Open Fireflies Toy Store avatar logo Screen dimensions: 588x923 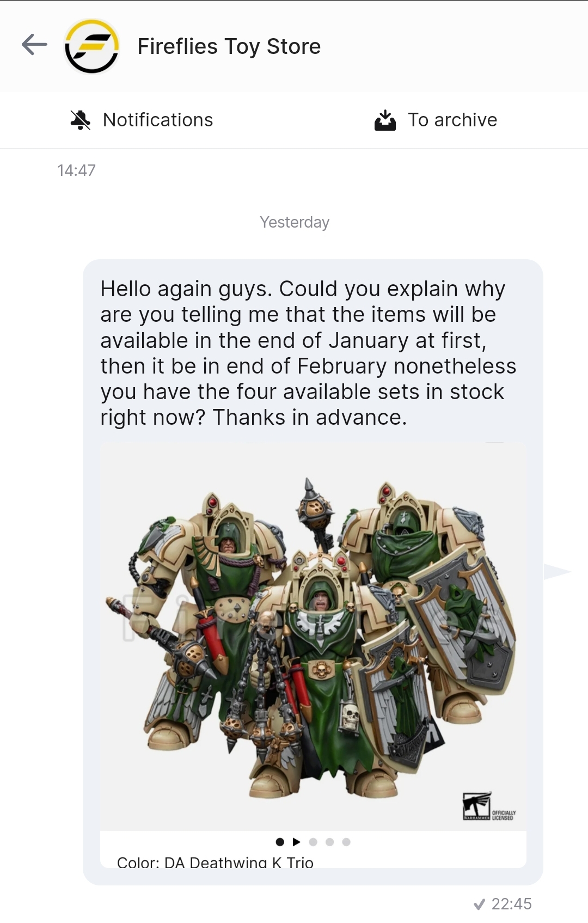point(92,46)
